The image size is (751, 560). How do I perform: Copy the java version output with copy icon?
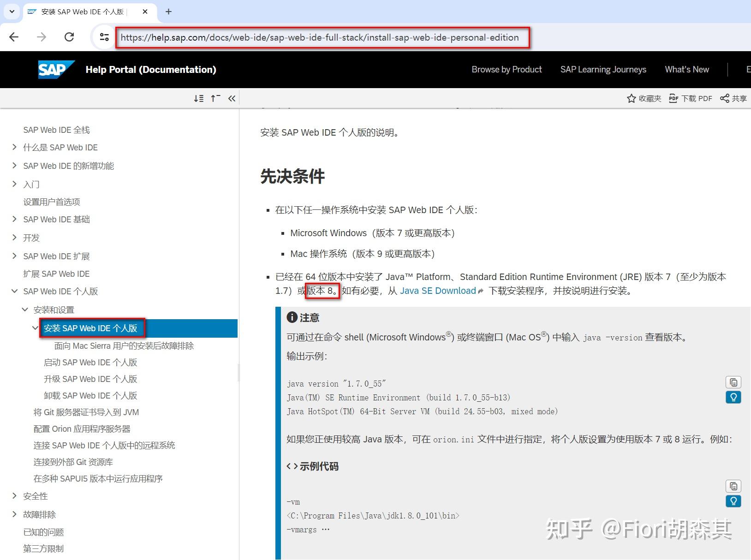[733, 382]
